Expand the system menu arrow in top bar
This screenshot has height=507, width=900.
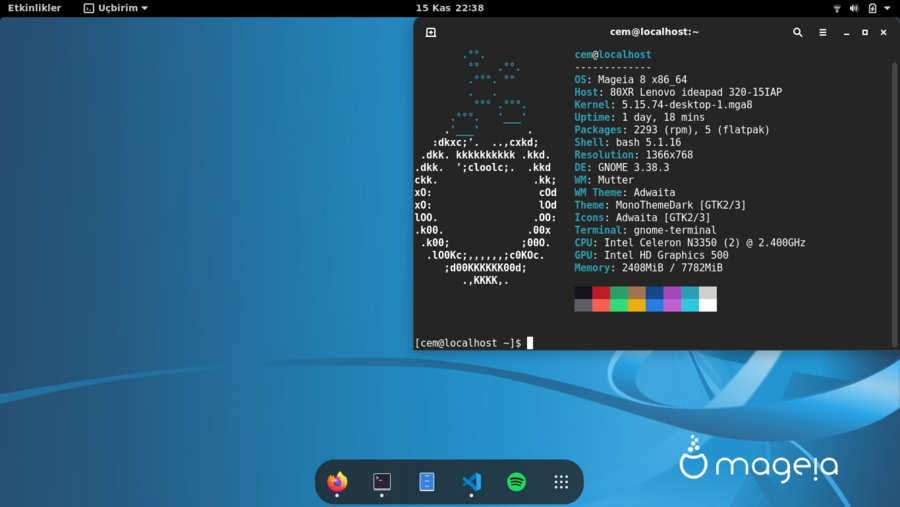click(x=887, y=8)
